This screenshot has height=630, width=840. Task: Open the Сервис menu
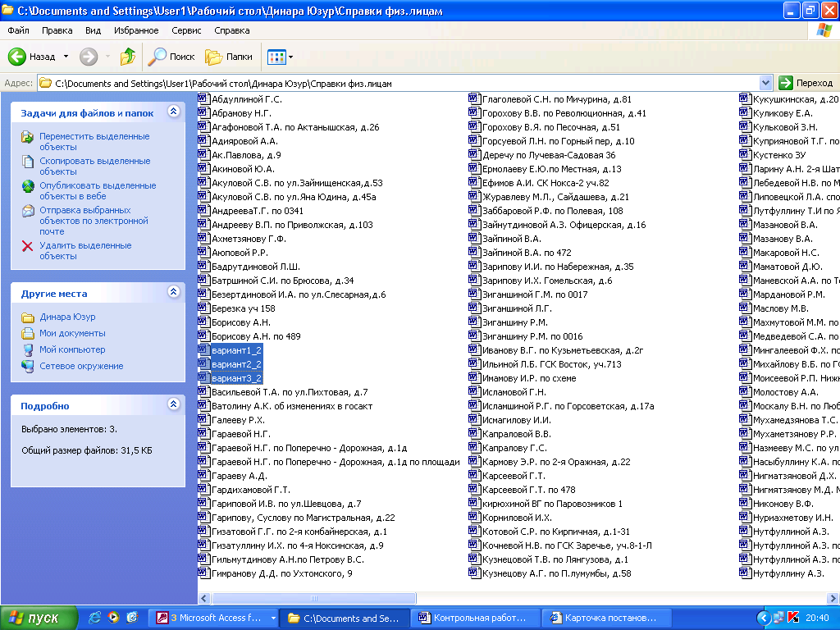pyautogui.click(x=186, y=30)
